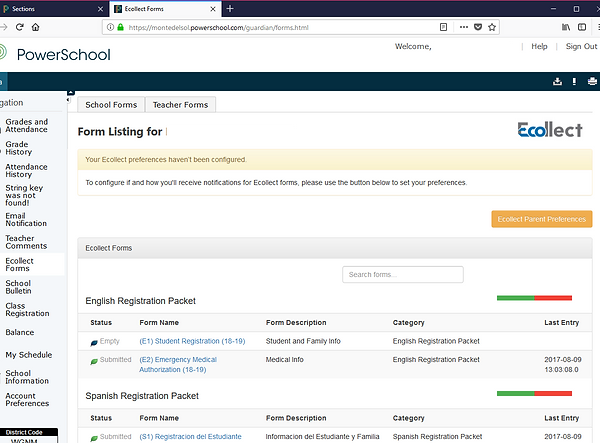Close the Ecollect Forms browser tab
This screenshot has height=443, width=600.
213,9
